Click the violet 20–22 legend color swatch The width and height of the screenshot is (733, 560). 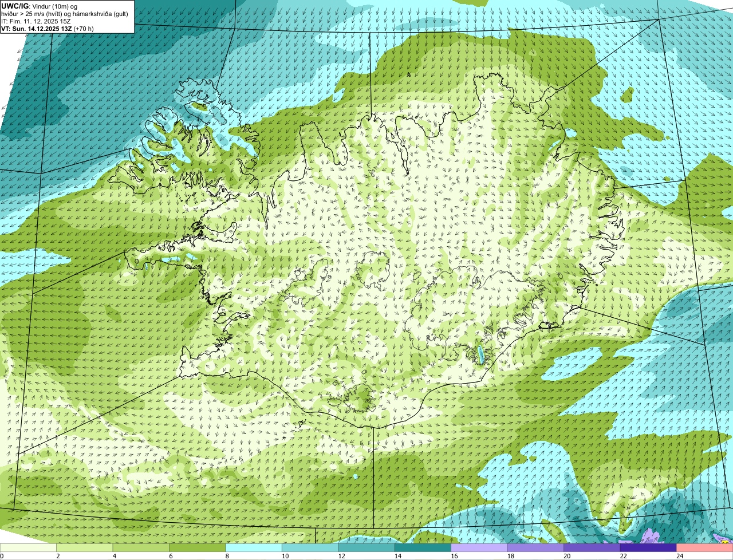tap(592, 547)
